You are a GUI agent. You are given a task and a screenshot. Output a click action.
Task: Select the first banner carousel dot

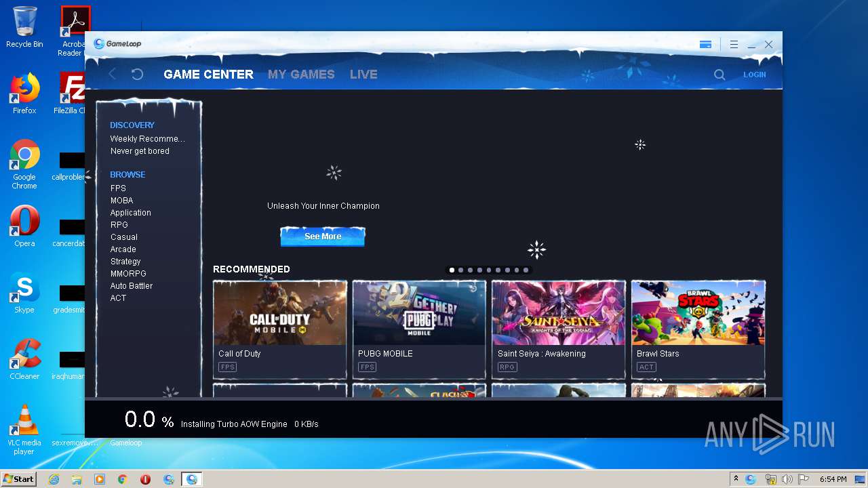point(452,270)
